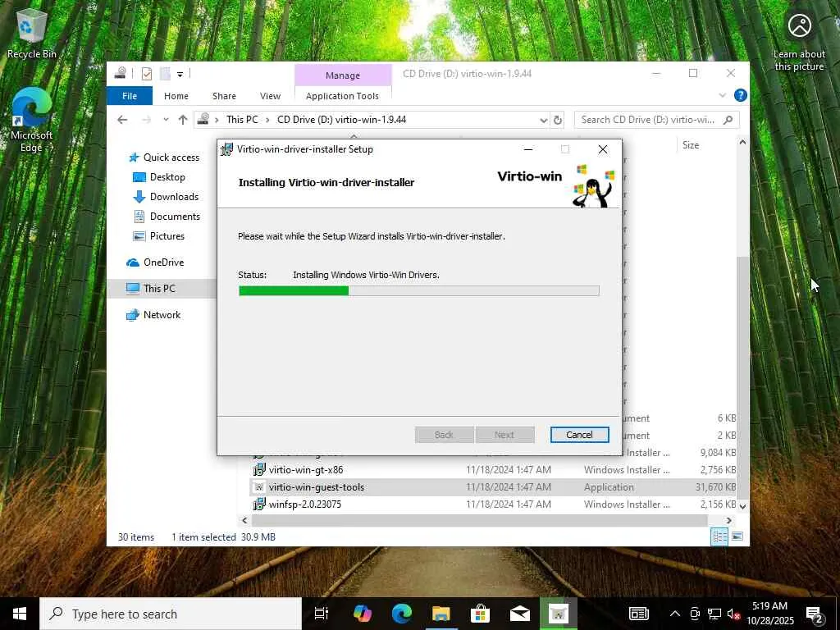Click the Size column header
840x630 pixels.
(x=691, y=145)
